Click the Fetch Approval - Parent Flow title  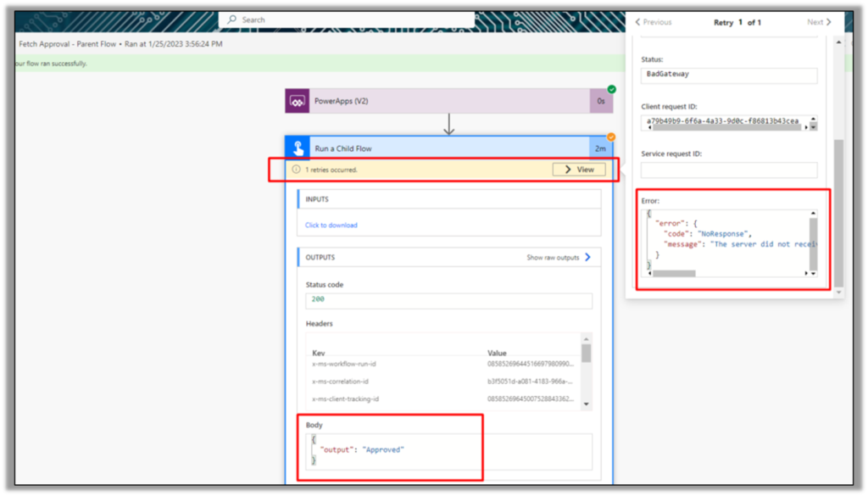(68, 44)
